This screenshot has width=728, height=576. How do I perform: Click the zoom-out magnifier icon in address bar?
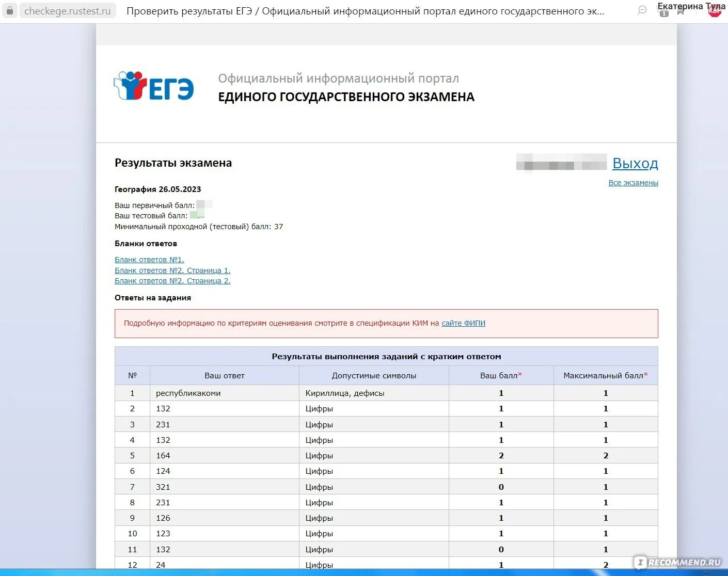point(642,10)
